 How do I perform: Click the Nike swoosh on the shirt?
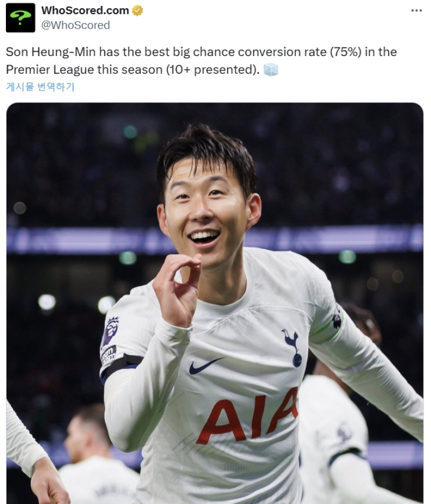pyautogui.click(x=205, y=366)
